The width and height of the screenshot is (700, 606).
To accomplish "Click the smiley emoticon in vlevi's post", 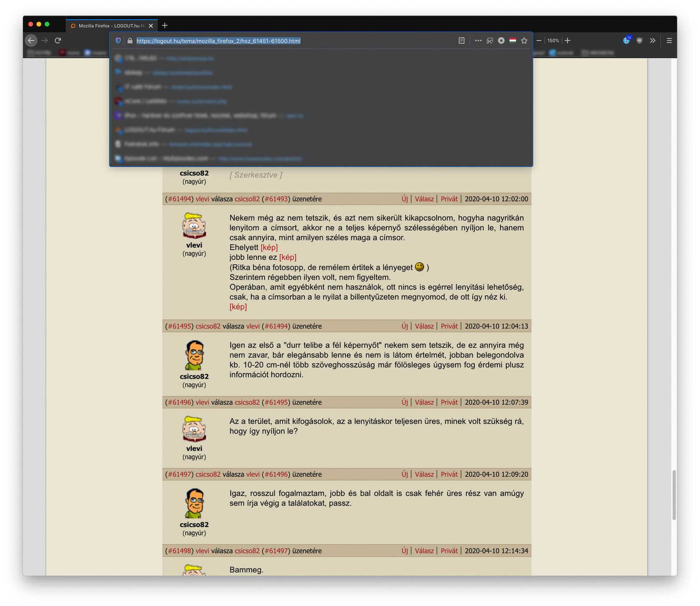I will pos(419,267).
